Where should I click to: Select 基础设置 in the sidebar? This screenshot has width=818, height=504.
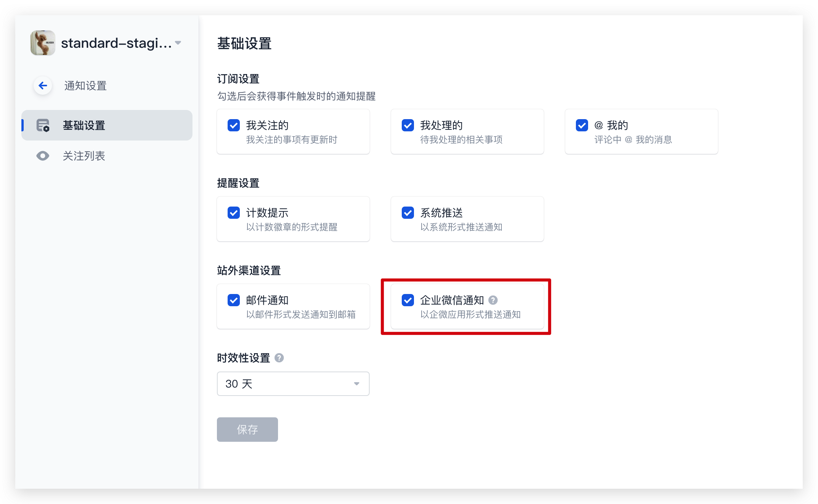[107, 125]
